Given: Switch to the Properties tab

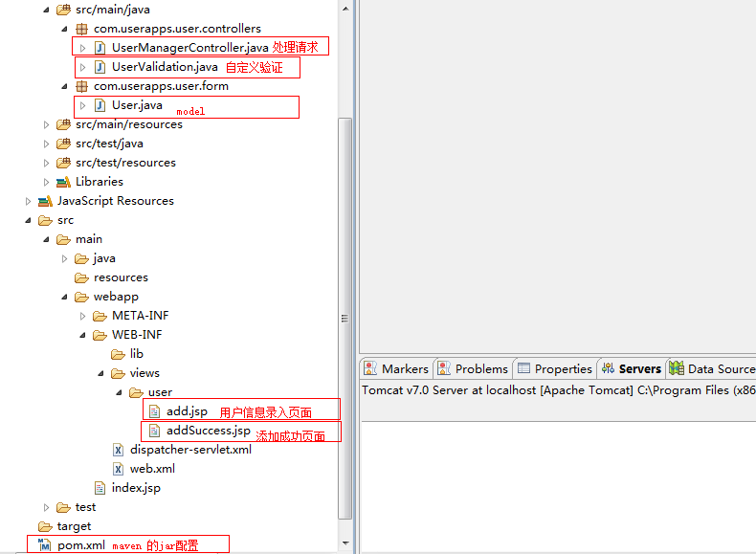Looking at the screenshot, I should (555, 368).
